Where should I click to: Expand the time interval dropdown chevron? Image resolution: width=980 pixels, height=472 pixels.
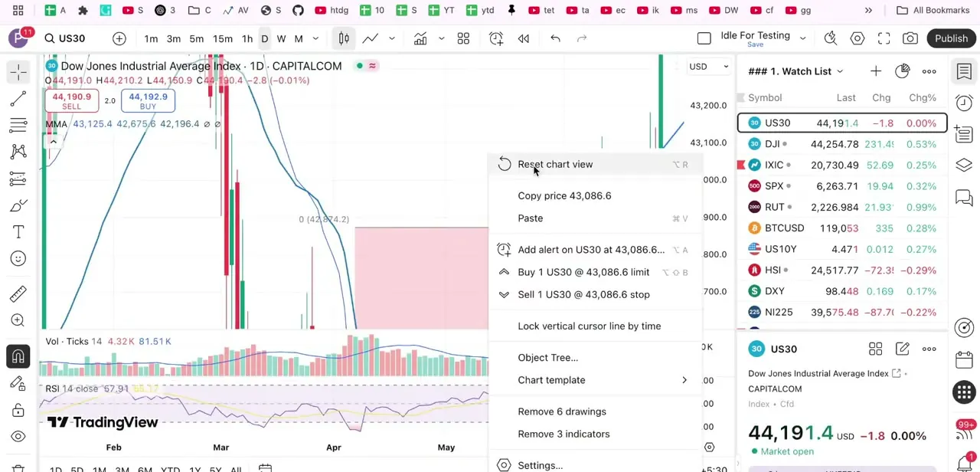point(315,38)
